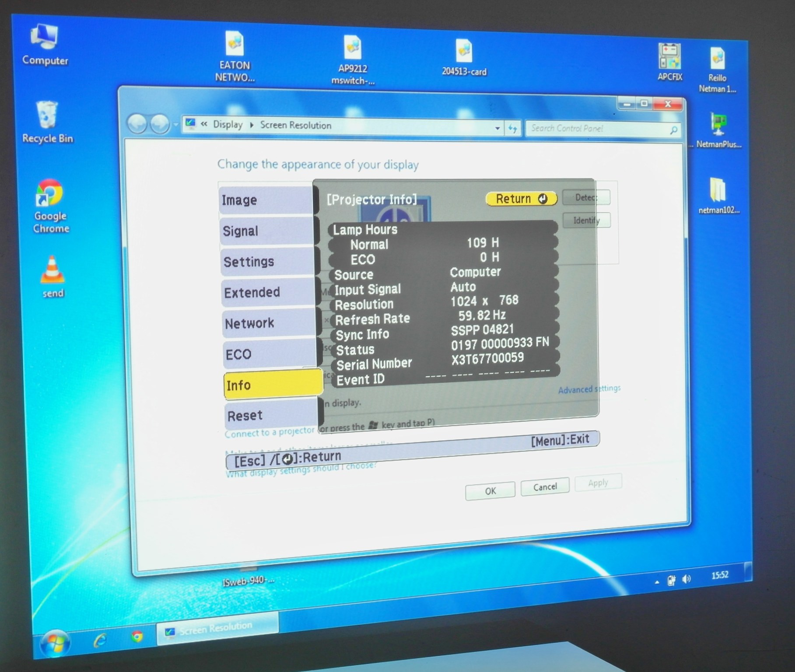
Task: Click the taskbar clock showing 15:52
Action: click(x=720, y=575)
